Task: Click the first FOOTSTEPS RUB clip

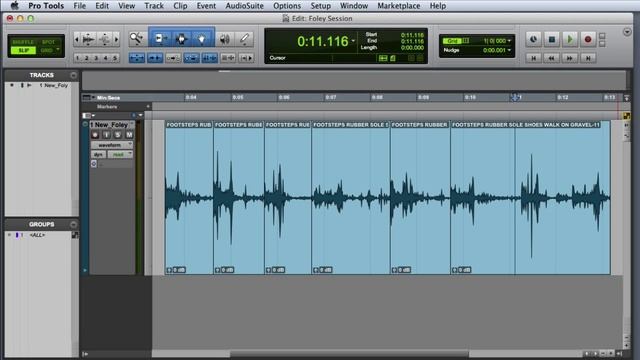Action: point(189,198)
